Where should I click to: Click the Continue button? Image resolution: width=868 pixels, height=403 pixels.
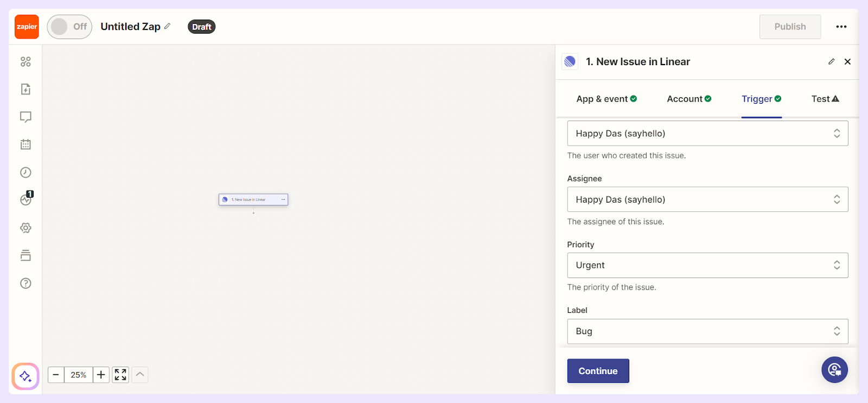(x=598, y=371)
